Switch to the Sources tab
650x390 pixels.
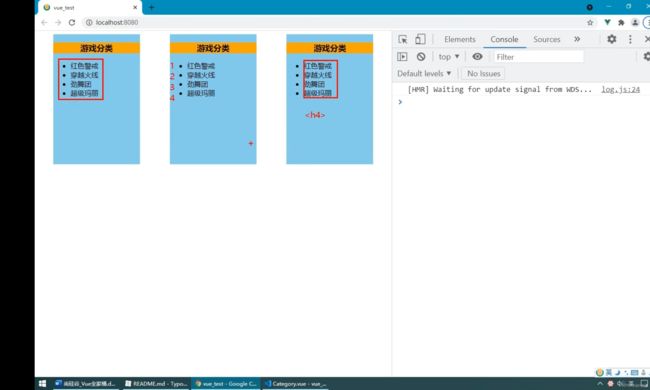(546, 39)
